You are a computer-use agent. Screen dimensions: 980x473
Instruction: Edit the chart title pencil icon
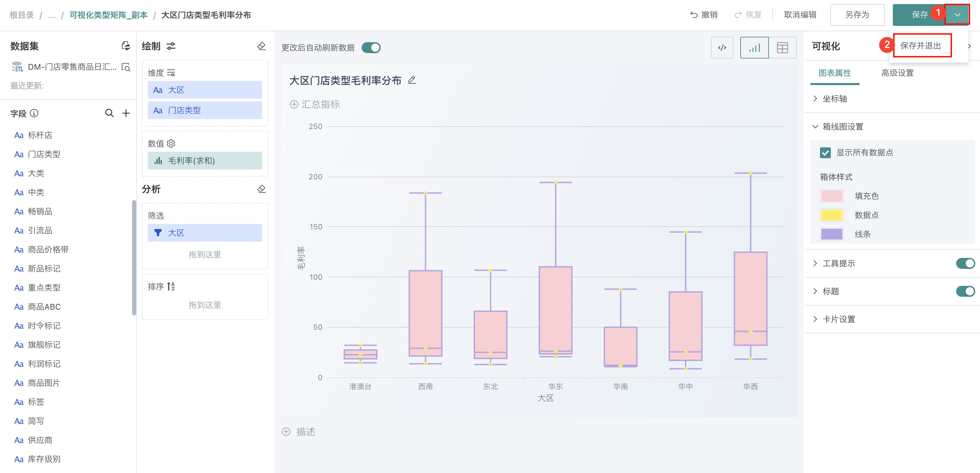(x=412, y=80)
